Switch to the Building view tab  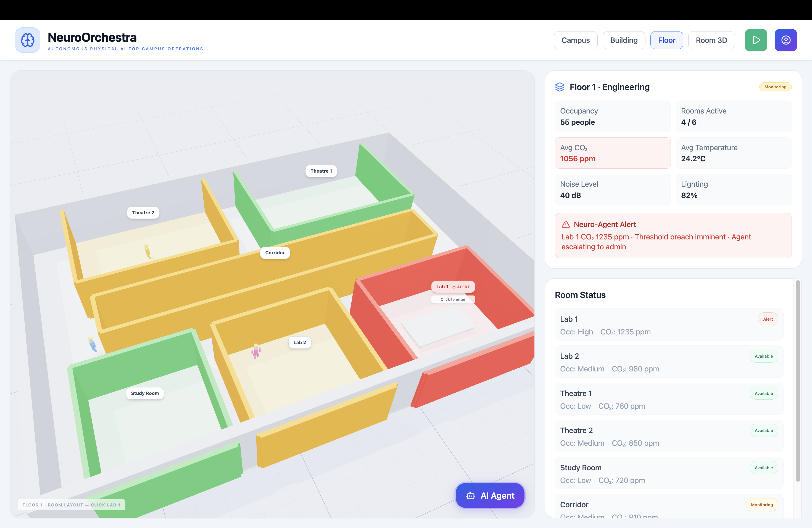(x=623, y=40)
